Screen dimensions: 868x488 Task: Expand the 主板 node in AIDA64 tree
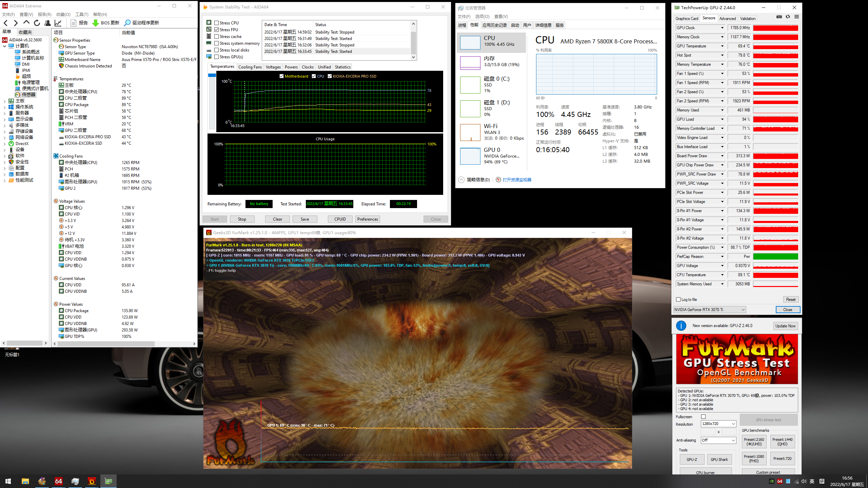(x=4, y=101)
